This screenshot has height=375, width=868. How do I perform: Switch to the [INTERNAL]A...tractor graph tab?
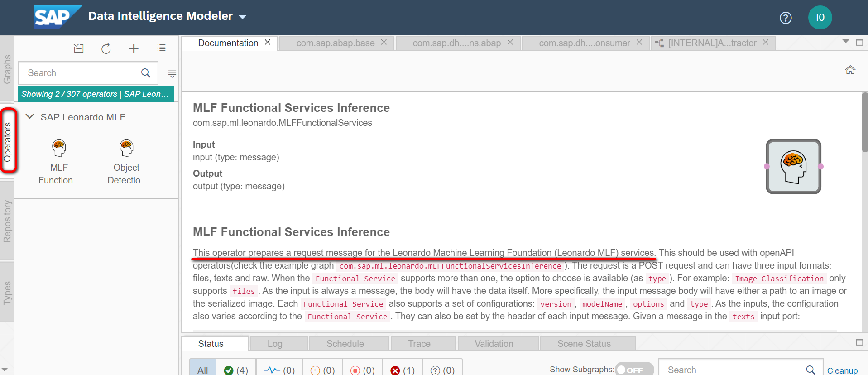point(712,43)
